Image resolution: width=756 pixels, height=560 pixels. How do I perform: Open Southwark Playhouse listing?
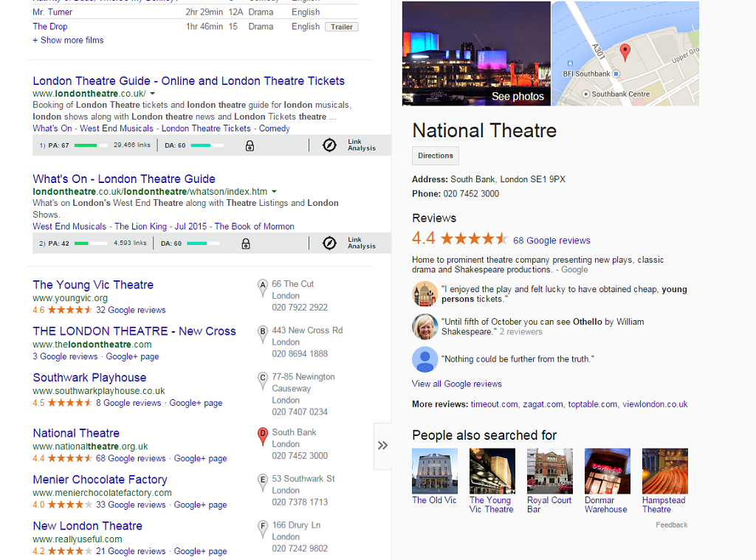point(89,377)
